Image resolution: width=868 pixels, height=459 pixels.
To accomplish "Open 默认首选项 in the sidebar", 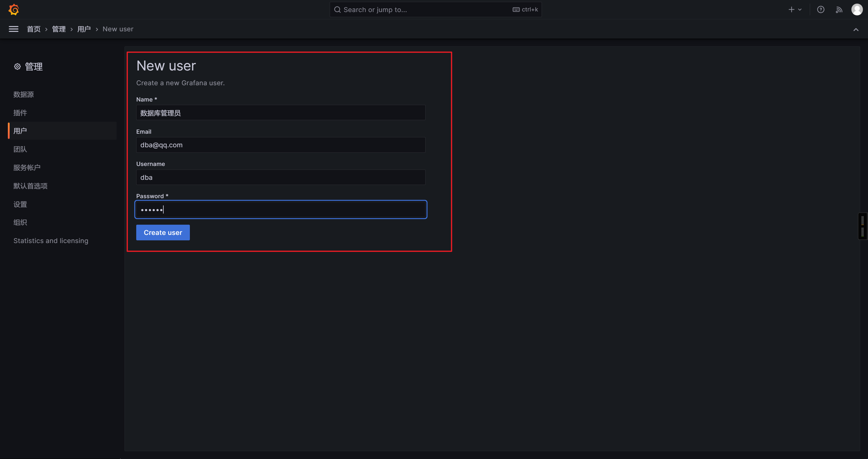I will (30, 186).
